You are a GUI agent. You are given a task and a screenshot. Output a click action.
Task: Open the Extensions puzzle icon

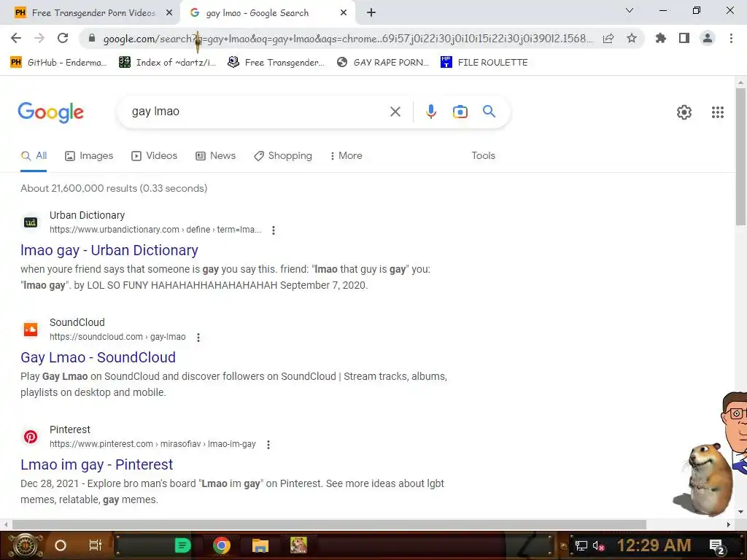pyautogui.click(x=660, y=38)
